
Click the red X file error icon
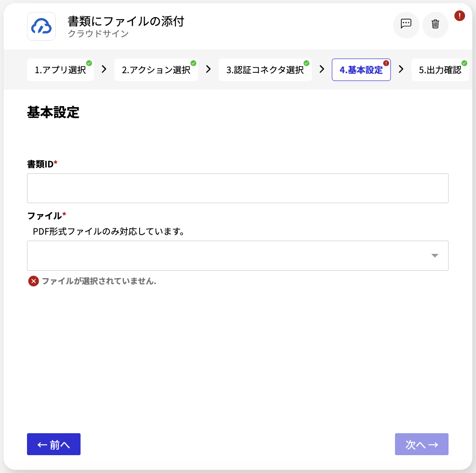pos(33,281)
